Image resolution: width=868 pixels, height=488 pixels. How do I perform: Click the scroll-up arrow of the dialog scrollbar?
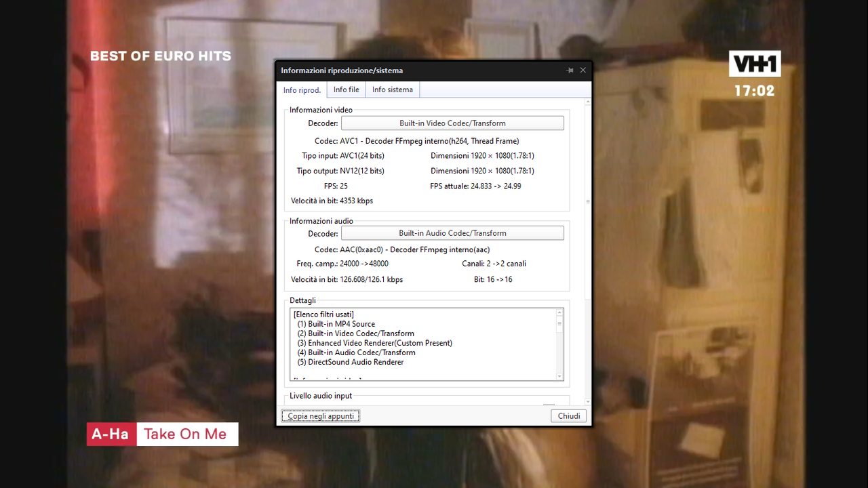[587, 102]
